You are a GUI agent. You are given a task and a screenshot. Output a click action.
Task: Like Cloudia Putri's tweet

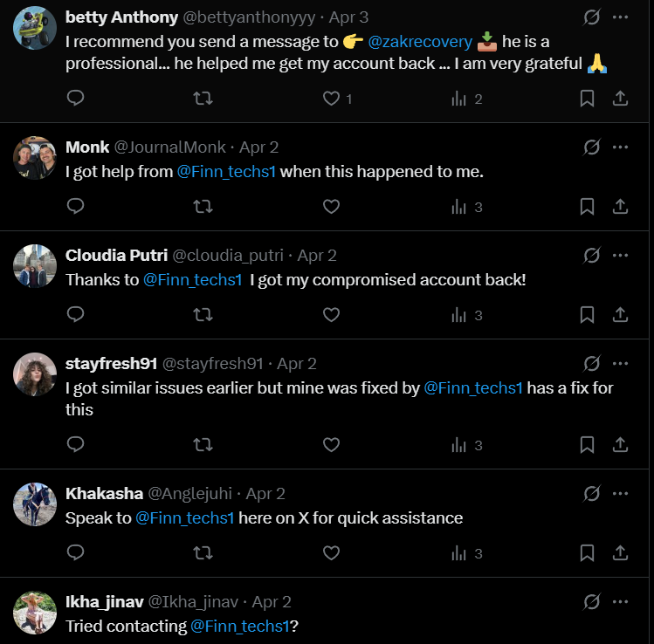(331, 315)
